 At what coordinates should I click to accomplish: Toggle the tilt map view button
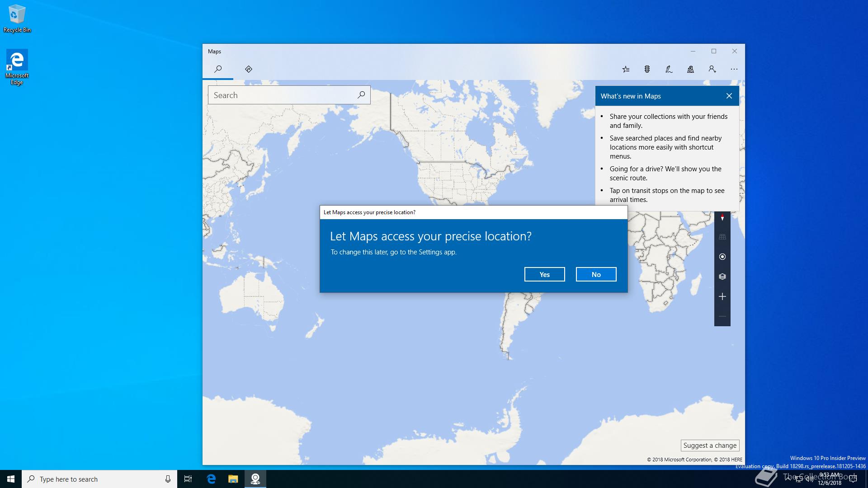point(722,237)
